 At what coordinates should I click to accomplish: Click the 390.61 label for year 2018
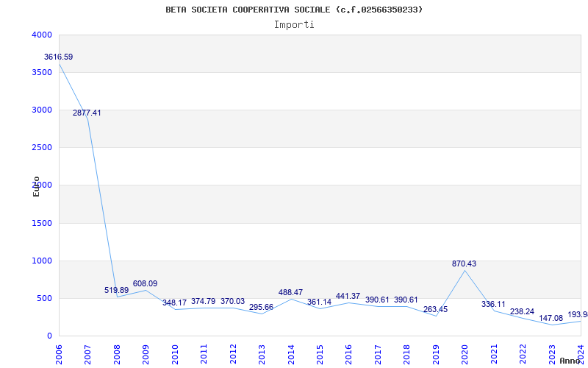coord(406,300)
